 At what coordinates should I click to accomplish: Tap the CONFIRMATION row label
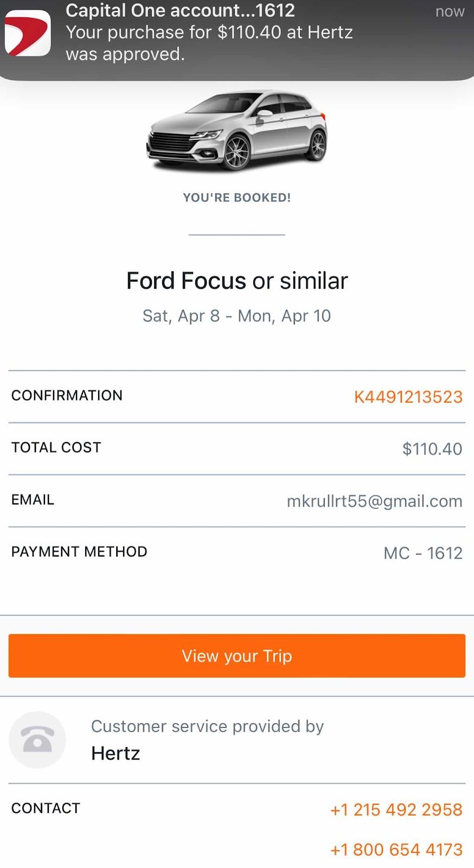pyautogui.click(x=67, y=395)
